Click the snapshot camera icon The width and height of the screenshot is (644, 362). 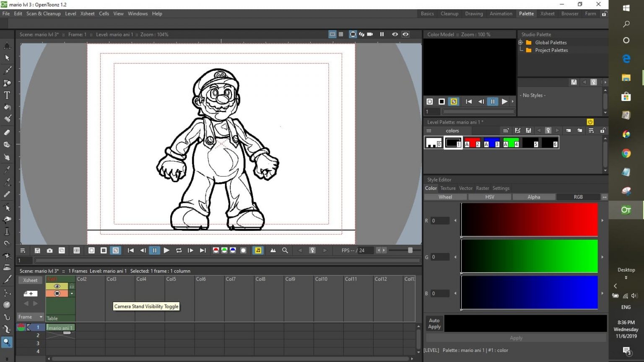pos(49,250)
